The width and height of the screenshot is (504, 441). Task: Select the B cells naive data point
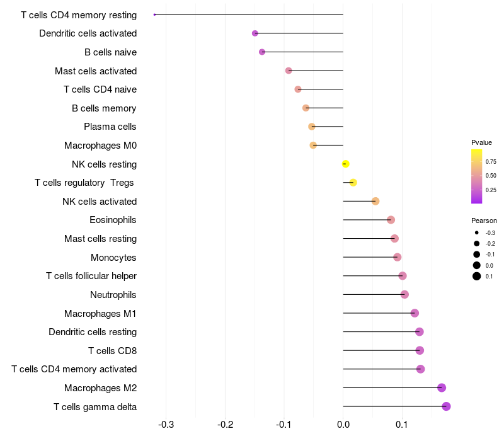tap(262, 52)
